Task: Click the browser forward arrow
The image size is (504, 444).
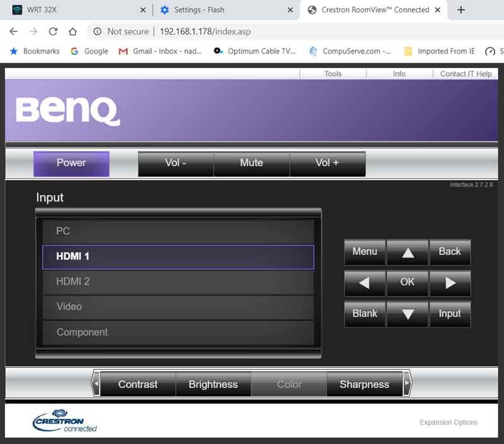Action: (33, 31)
